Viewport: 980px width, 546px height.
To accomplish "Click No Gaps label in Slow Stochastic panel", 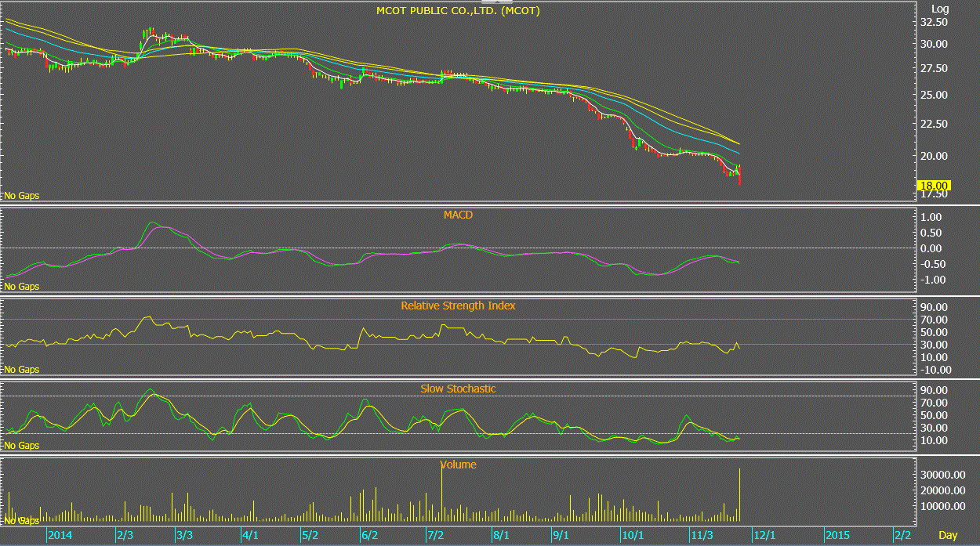I will coord(21,446).
